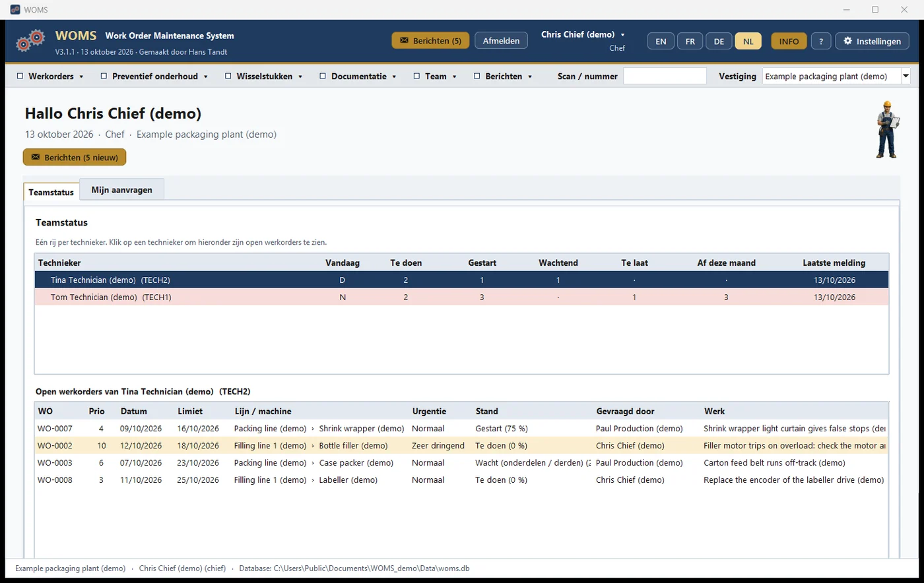Select work order WO-0003
The width and height of the screenshot is (924, 583).
(461, 462)
